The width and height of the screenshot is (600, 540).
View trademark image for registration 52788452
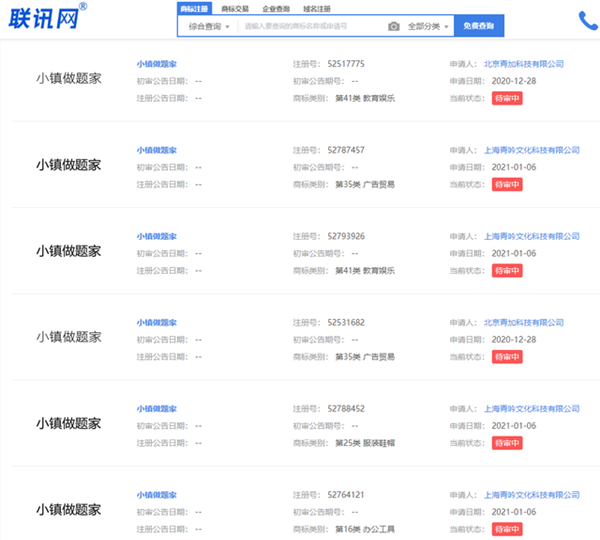[x=69, y=424]
